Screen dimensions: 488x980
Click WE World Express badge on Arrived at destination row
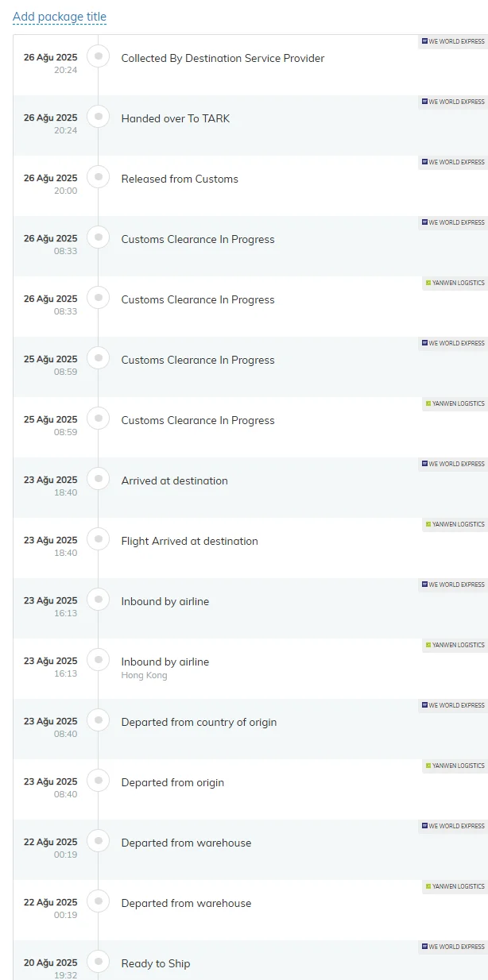point(453,464)
